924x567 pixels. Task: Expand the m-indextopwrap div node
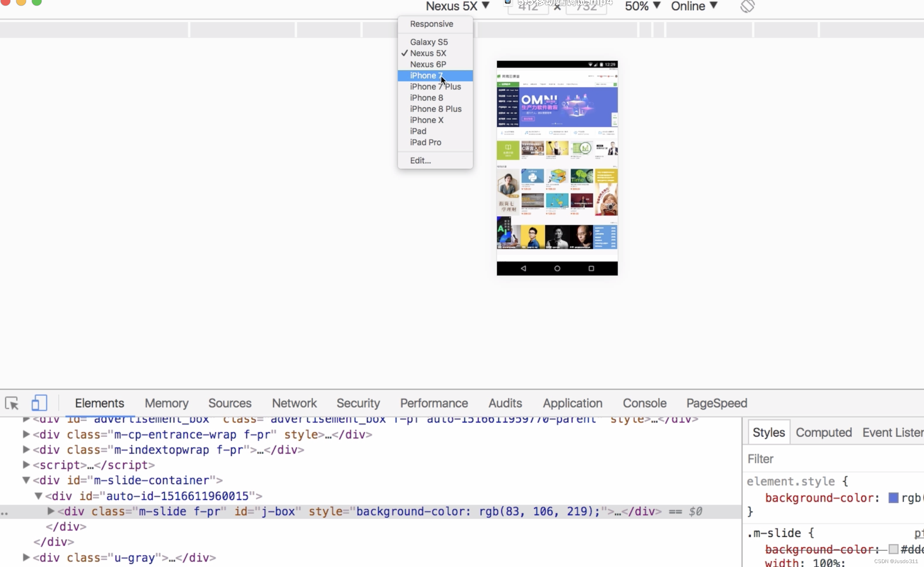[x=26, y=449]
